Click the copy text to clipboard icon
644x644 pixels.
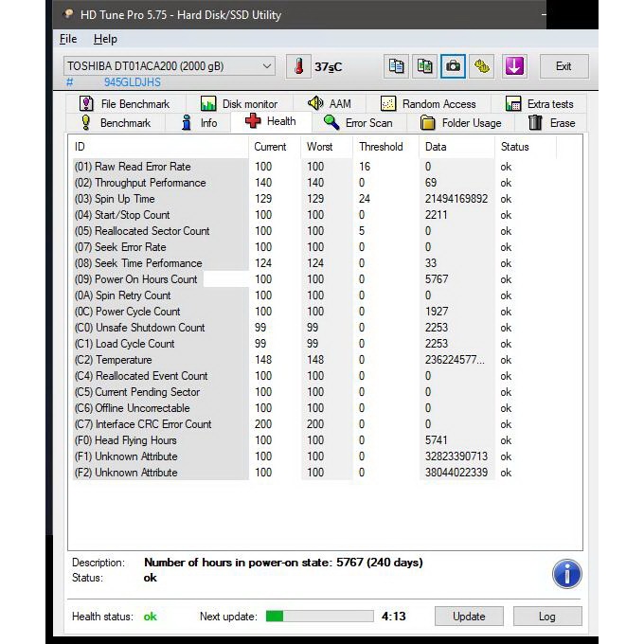click(x=397, y=66)
